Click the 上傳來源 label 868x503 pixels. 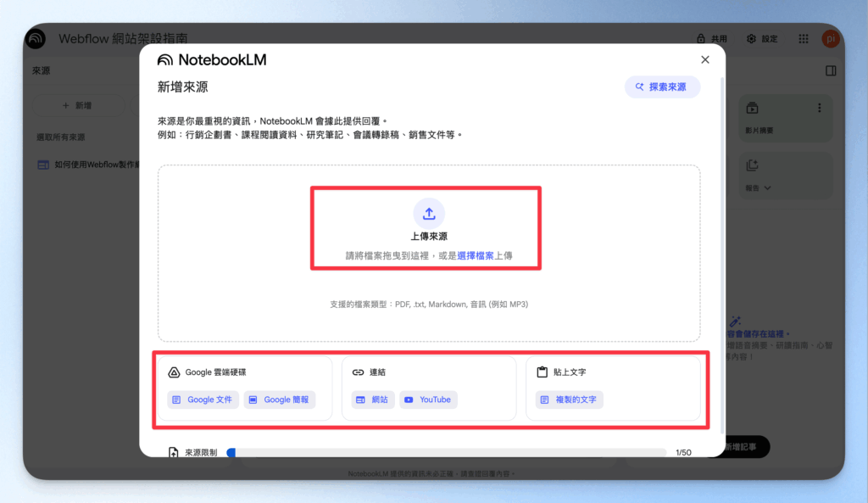pyautogui.click(x=429, y=237)
